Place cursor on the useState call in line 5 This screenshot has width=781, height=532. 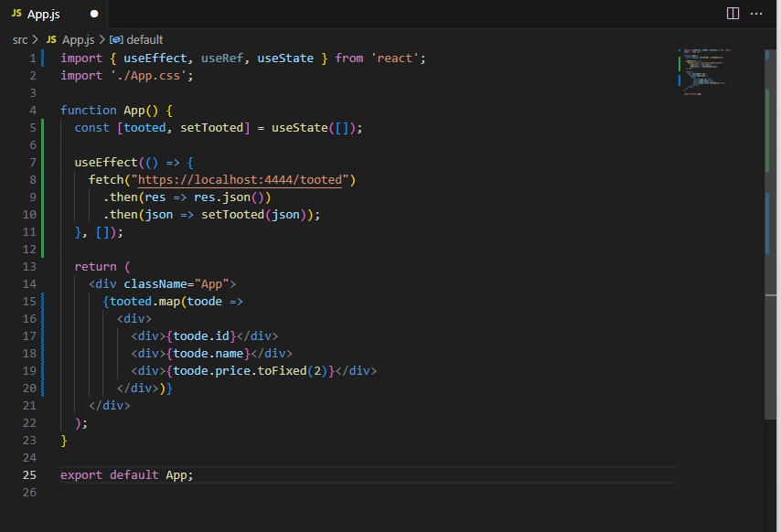click(x=299, y=128)
